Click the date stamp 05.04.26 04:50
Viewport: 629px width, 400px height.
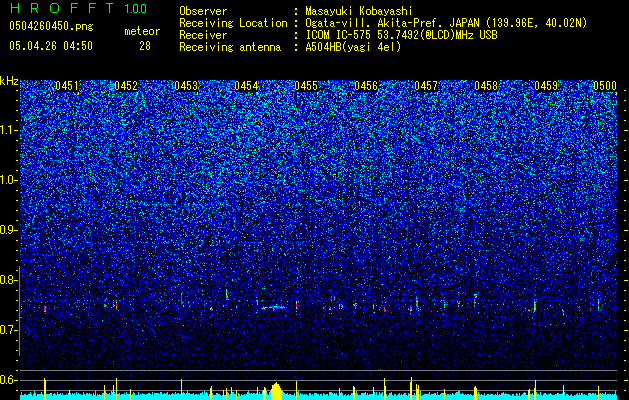tap(51, 46)
